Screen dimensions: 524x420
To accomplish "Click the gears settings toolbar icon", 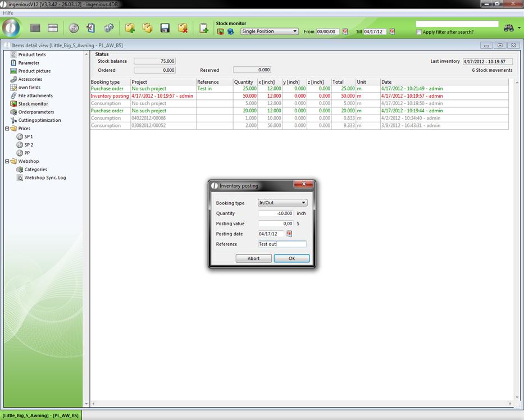I will pyautogui.click(x=109, y=28).
